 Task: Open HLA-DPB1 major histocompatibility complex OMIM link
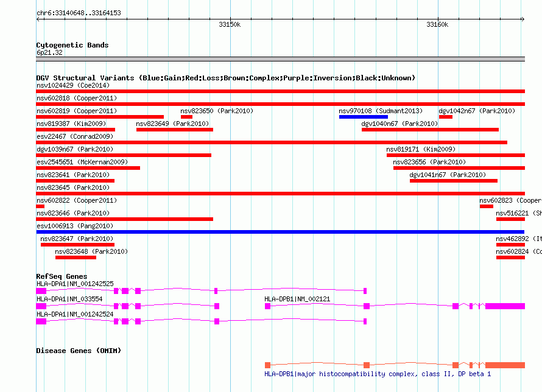pos(378,374)
